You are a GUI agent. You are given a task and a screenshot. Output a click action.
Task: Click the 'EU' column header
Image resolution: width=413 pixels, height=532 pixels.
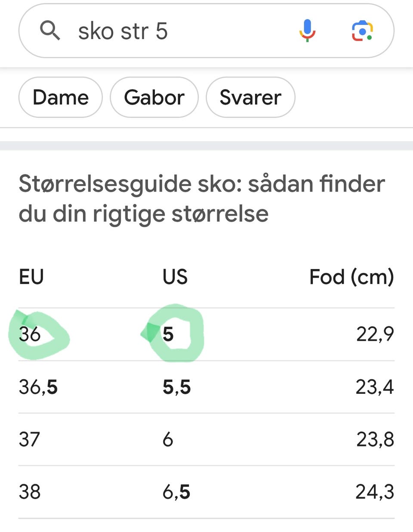pos(31,277)
